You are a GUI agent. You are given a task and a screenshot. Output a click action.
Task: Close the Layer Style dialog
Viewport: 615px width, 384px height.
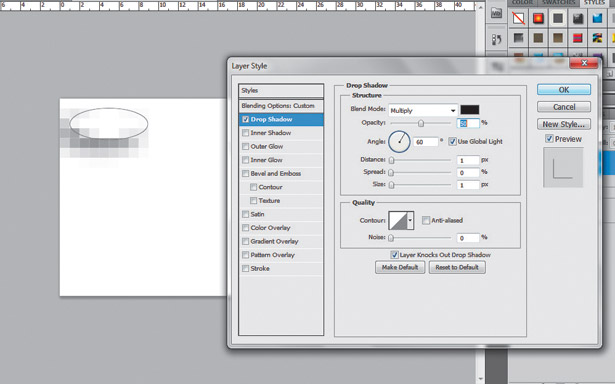pyautogui.click(x=584, y=63)
